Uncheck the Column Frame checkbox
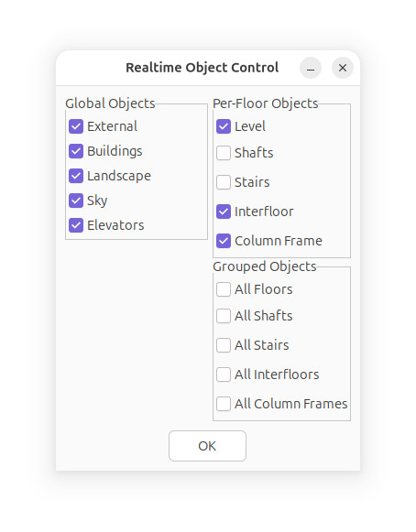The height and width of the screenshot is (532, 416). point(224,241)
